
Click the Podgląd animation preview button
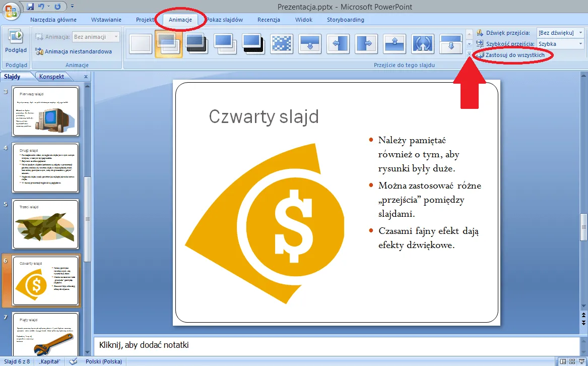(x=16, y=42)
